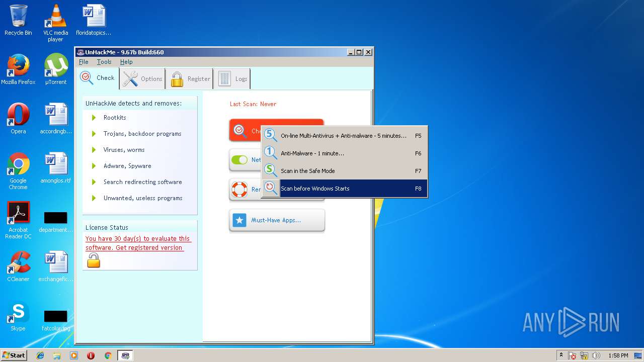Click Search redirecting software item
644x362 pixels.
tap(143, 182)
